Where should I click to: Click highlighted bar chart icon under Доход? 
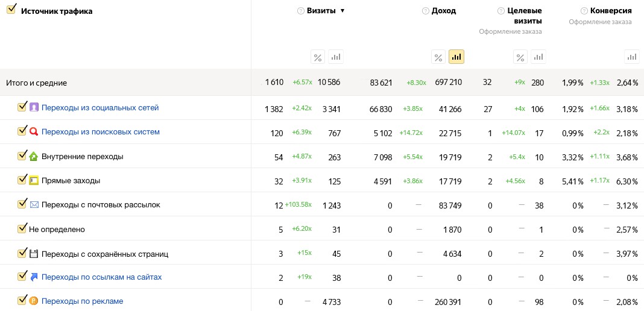point(456,57)
